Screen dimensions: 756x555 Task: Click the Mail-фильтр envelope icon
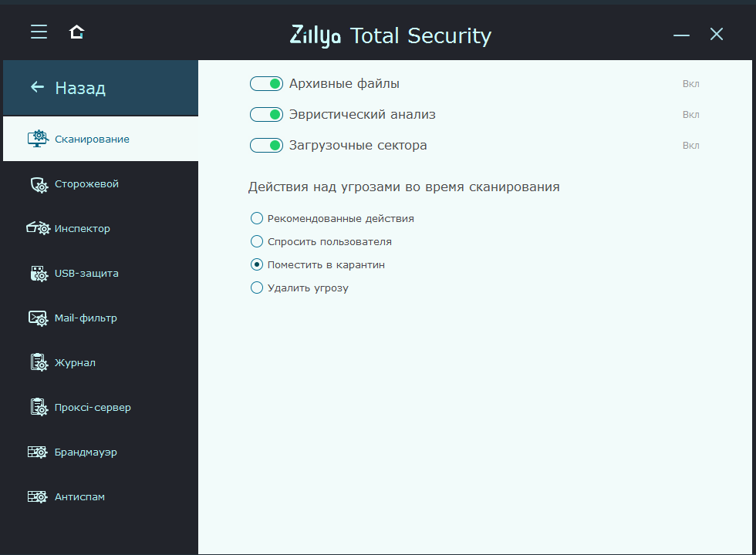click(x=39, y=318)
